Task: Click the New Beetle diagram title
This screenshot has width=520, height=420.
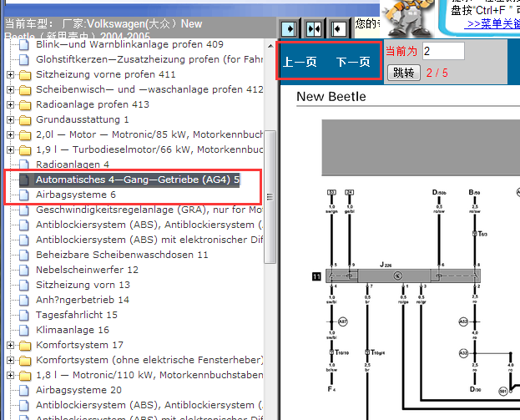Action: 331,97
